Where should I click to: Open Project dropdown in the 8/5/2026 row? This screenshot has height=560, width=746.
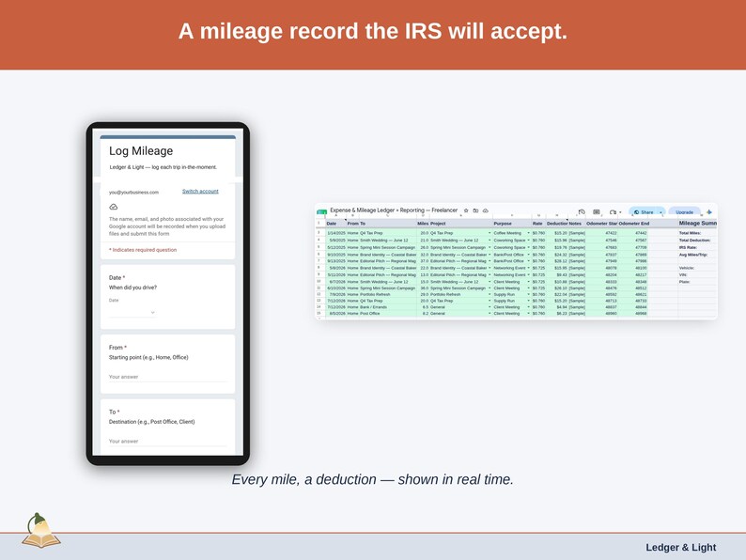pyautogui.click(x=490, y=314)
